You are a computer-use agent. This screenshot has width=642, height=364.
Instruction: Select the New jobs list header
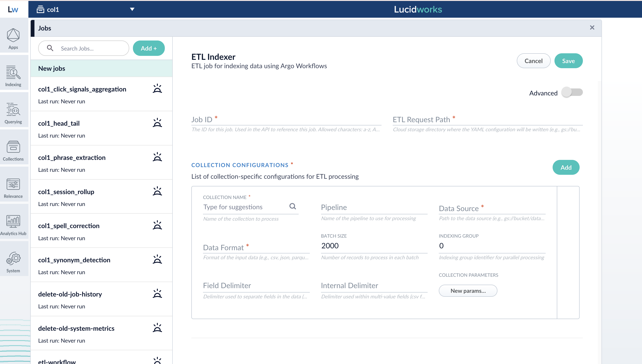tap(101, 68)
